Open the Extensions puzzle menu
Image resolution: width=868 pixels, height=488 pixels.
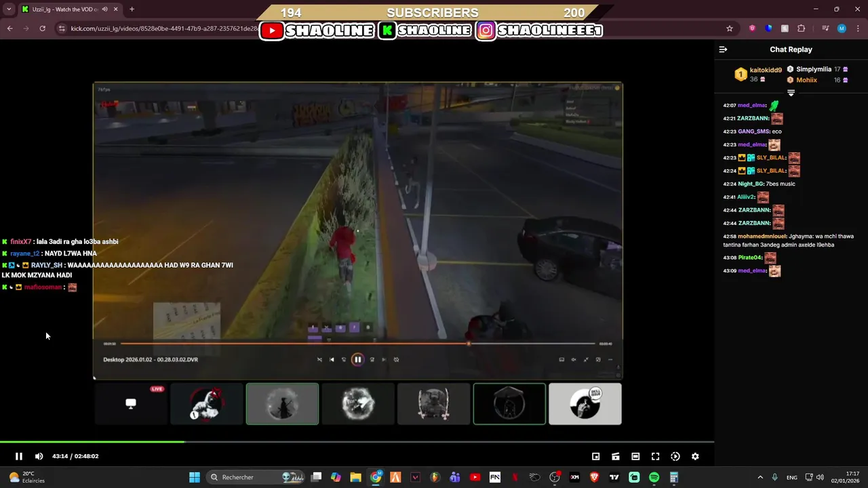pyautogui.click(x=801, y=28)
